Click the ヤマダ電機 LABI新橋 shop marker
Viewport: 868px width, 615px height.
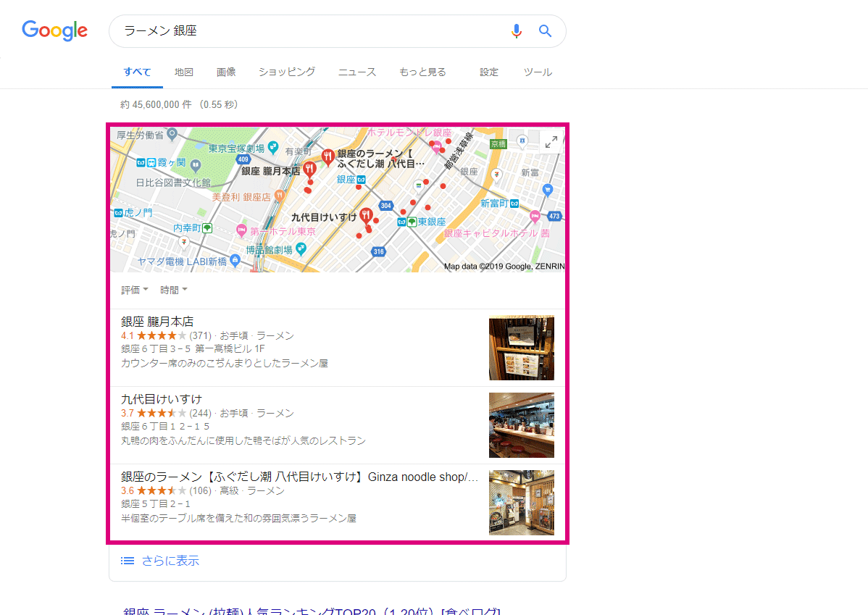235,259
